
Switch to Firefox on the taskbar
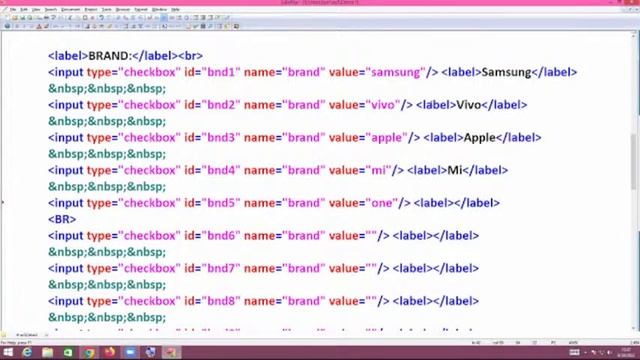click(109, 352)
